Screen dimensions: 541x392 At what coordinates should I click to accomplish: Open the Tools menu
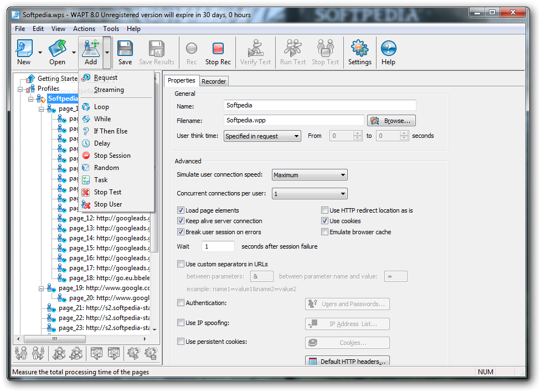tap(111, 29)
